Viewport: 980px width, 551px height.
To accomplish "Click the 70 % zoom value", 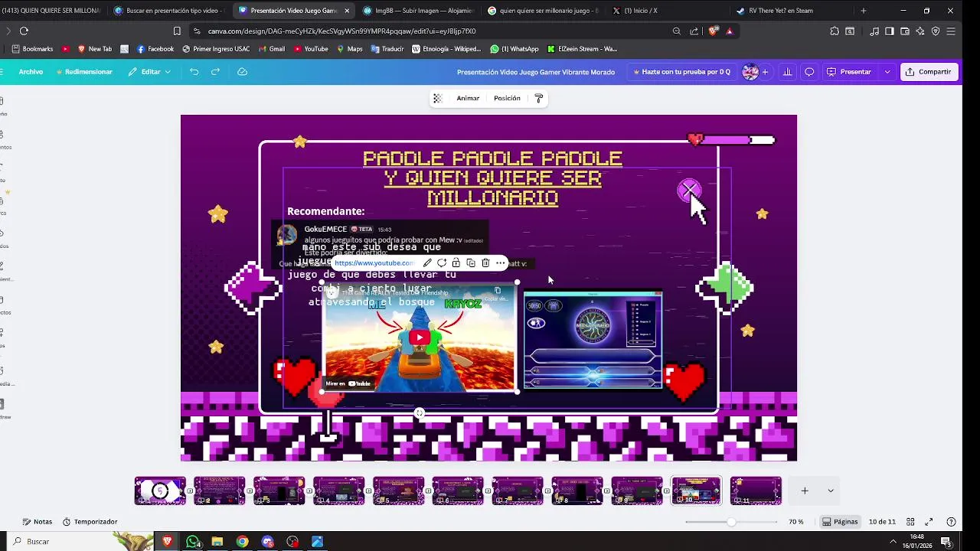I will click(796, 522).
